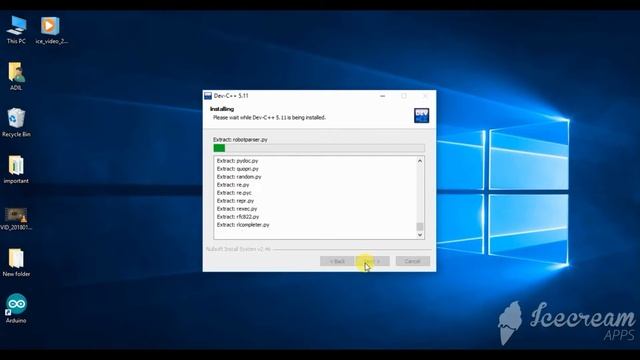Screen dimensions: 640x360
Task: Select the 'Extract: rexec.py' log line
Action: pyautogui.click(x=237, y=209)
